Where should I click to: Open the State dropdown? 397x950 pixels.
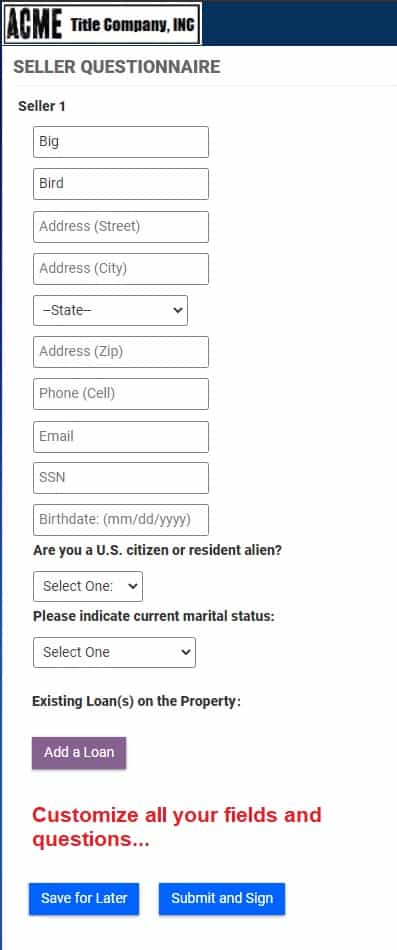pyautogui.click(x=110, y=310)
